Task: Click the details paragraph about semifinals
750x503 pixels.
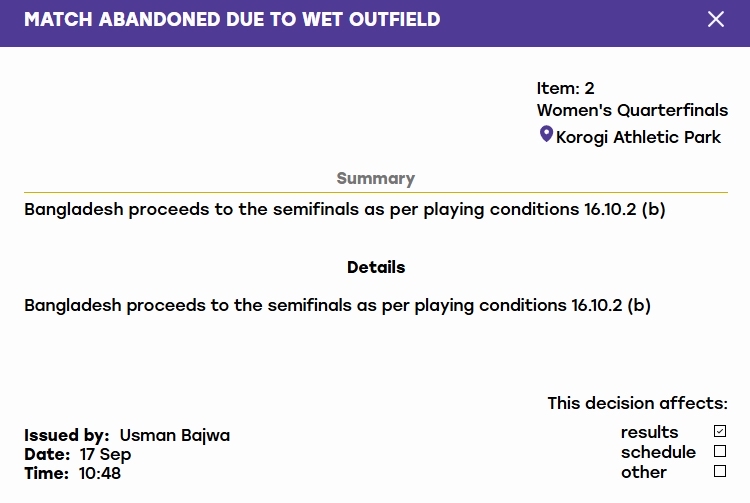Action: click(337, 306)
